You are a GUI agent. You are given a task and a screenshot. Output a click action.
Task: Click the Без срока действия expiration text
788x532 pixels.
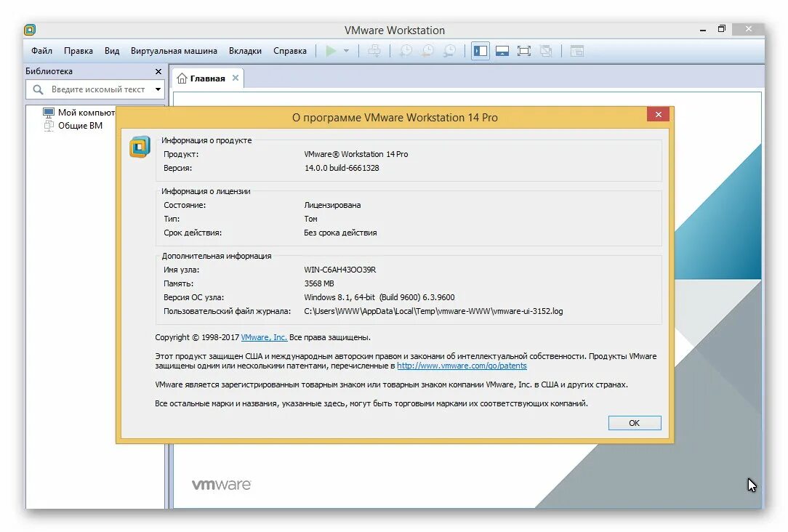pos(340,233)
